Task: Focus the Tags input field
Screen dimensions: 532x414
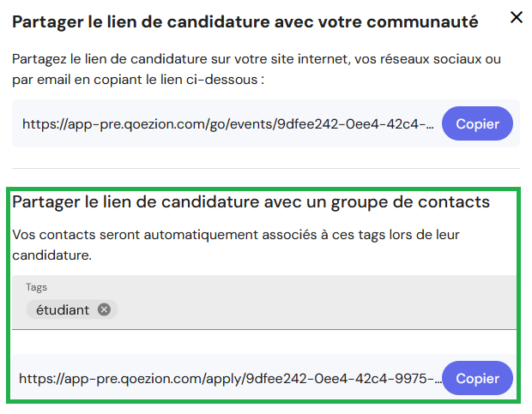Action: 264,303
